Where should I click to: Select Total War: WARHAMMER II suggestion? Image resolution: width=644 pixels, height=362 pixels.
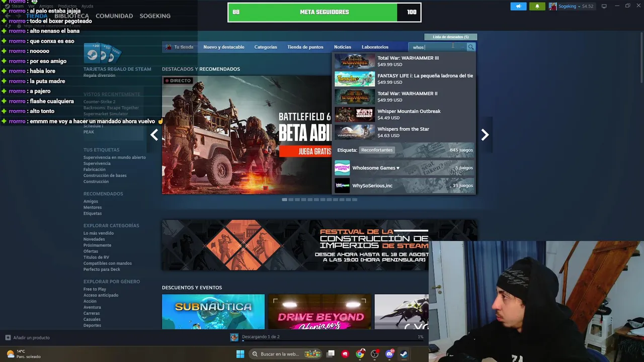coord(404,97)
